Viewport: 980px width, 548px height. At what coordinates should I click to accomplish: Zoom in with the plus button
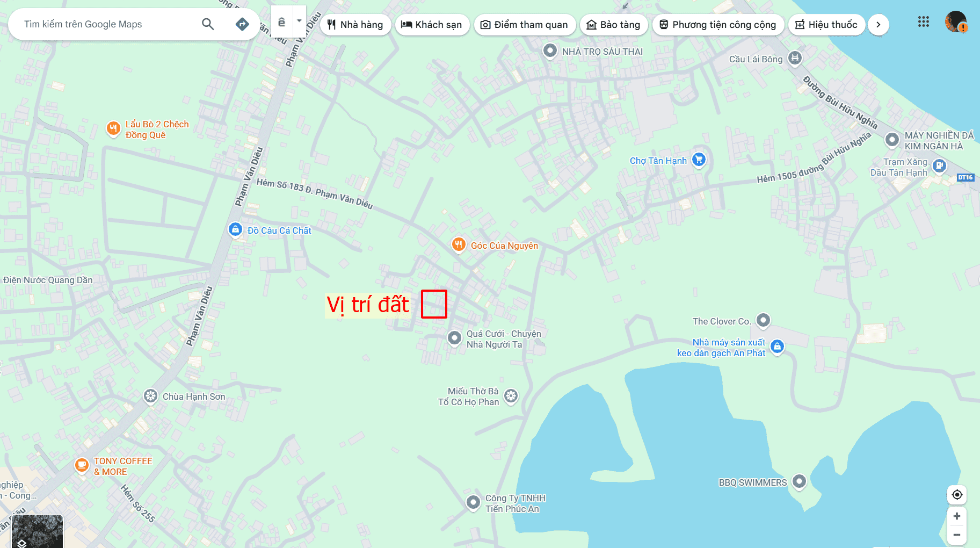click(x=957, y=516)
